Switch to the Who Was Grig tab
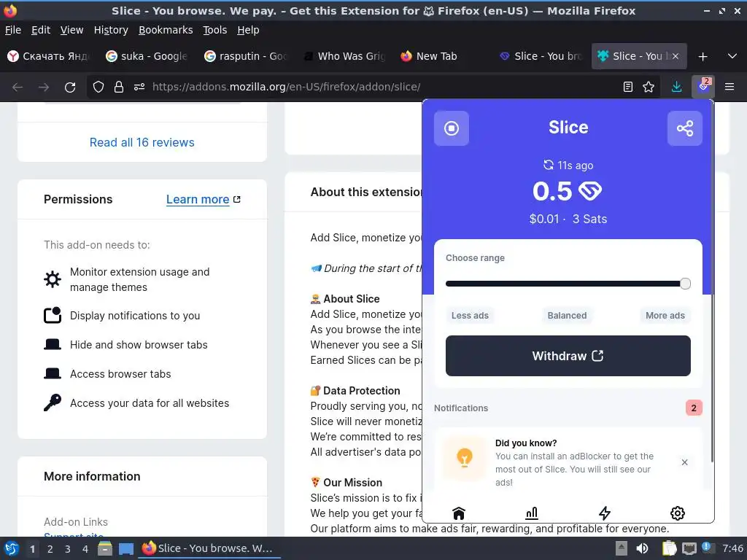This screenshot has width=747, height=560. [344, 56]
